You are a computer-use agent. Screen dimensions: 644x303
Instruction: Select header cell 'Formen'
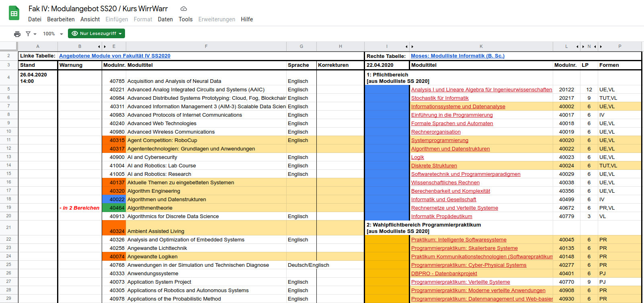[619, 65]
